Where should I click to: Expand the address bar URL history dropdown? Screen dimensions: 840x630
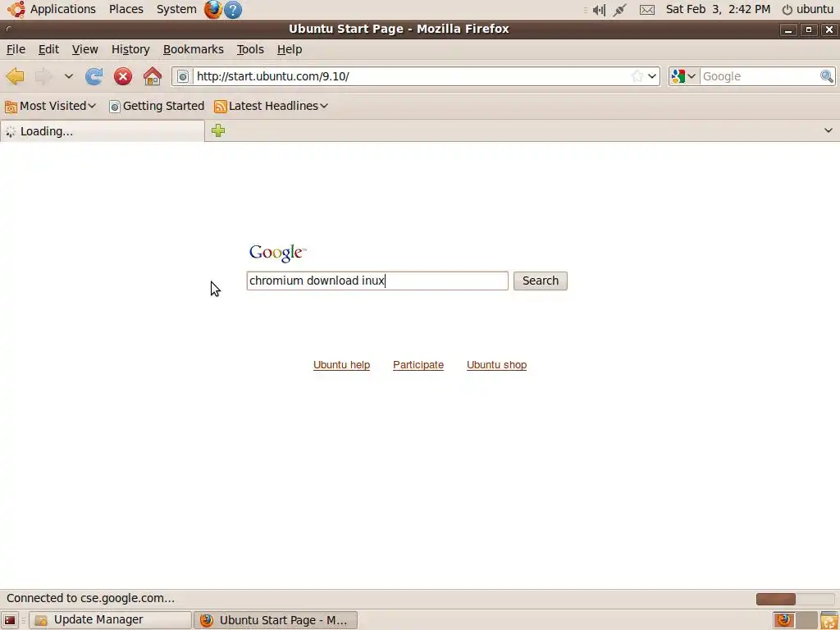point(652,76)
